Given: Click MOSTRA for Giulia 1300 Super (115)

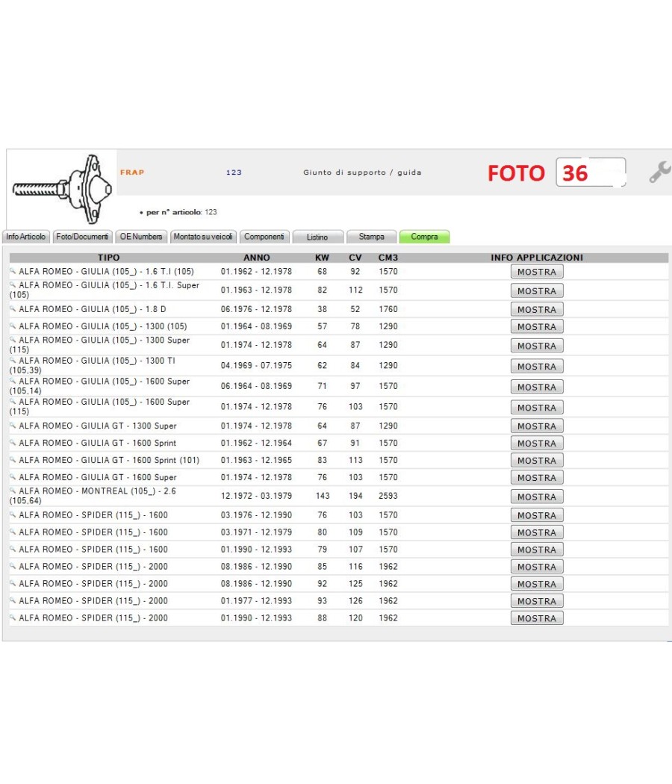Looking at the screenshot, I should (x=537, y=346).
